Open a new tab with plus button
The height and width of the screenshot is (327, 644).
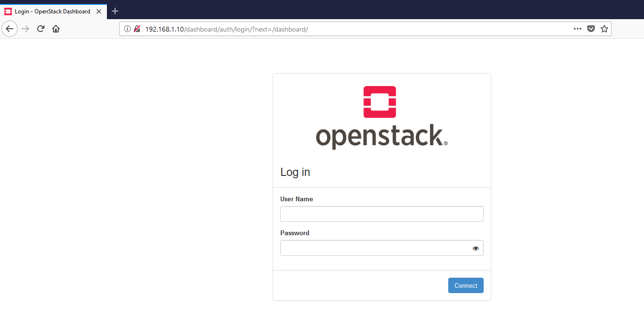(115, 11)
